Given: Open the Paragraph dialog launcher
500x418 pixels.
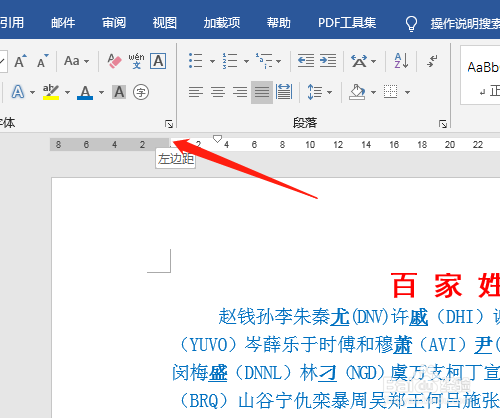Looking at the screenshot, I should coord(443,124).
